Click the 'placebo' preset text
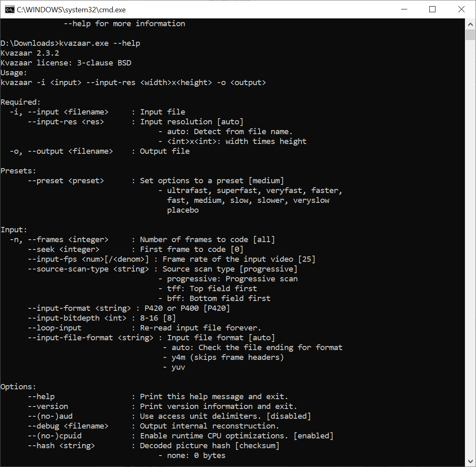476x467 pixels. click(183, 210)
